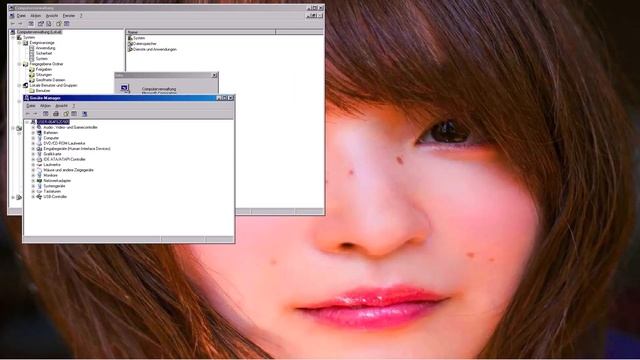Click forward arrow in Geräte-Manager toolbar
Viewport: 640px width, 360px height.
[x=35, y=114]
